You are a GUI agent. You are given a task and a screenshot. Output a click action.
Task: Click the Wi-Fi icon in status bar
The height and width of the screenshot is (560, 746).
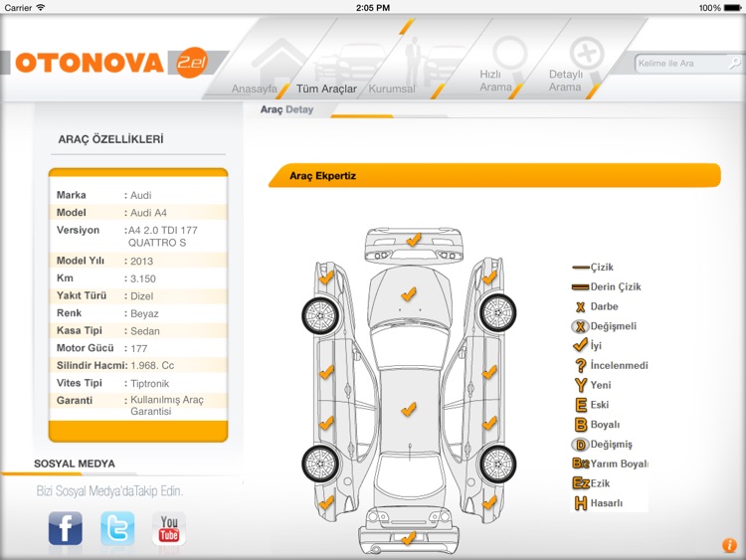point(40,8)
